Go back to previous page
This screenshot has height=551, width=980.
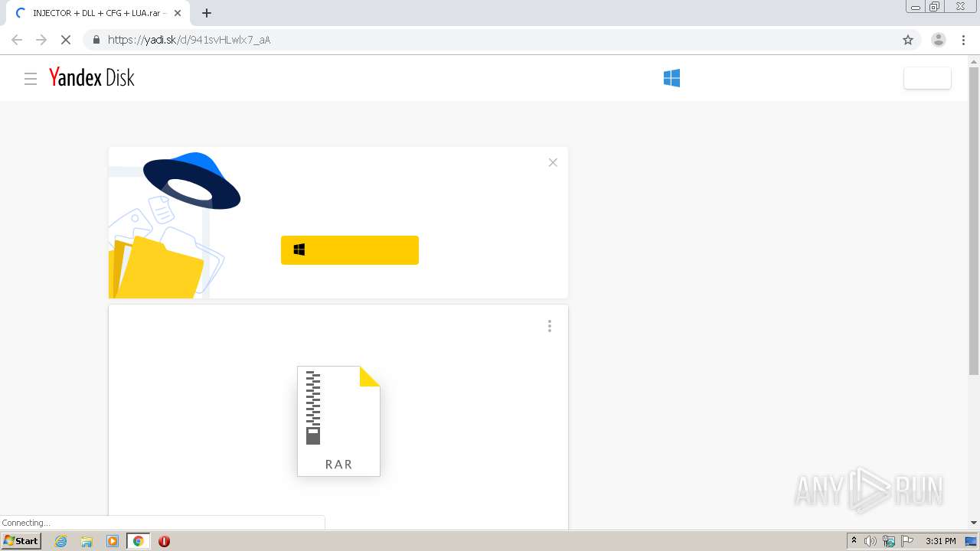(17, 40)
